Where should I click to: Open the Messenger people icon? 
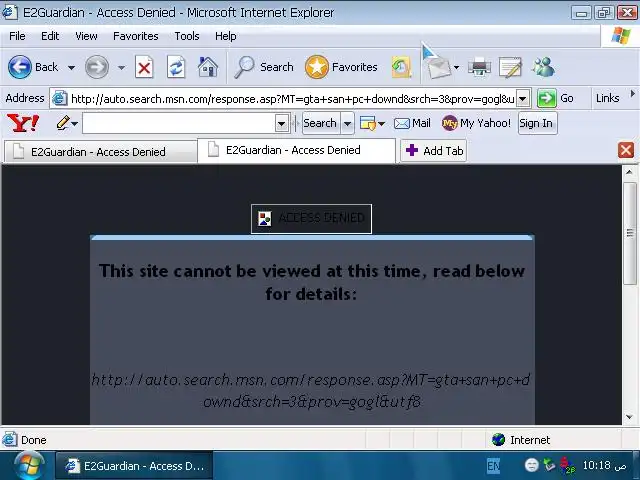click(543, 67)
